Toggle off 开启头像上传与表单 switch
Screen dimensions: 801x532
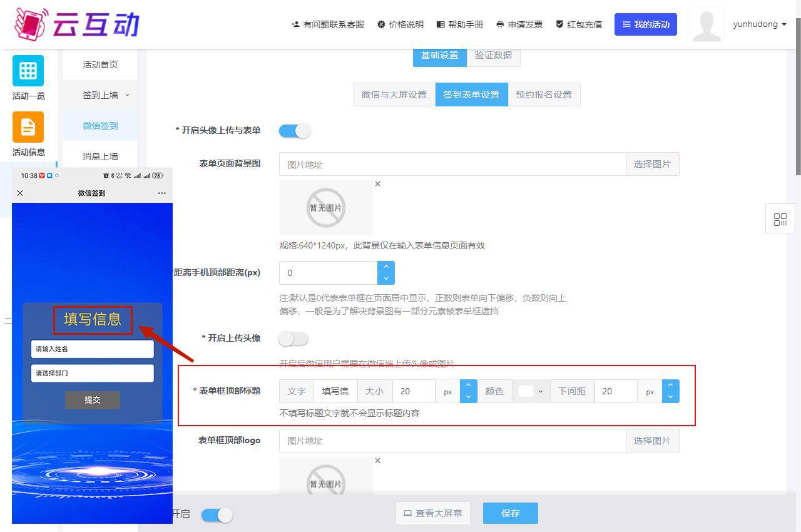(x=295, y=131)
